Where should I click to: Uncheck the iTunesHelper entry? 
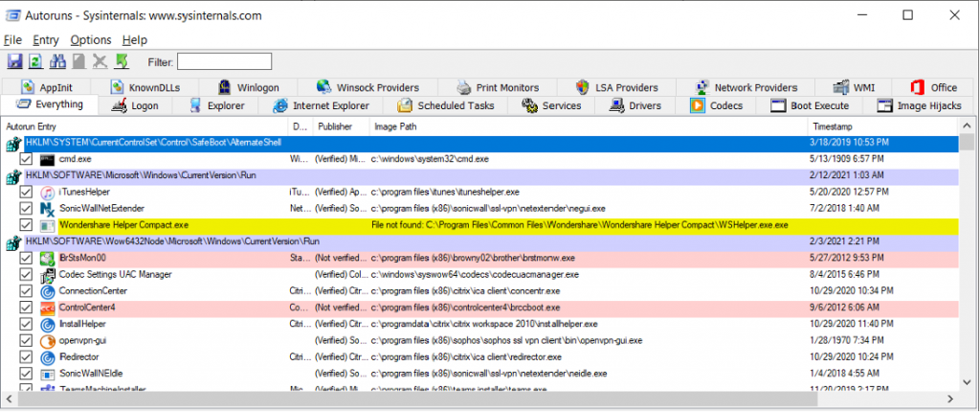tap(26, 192)
